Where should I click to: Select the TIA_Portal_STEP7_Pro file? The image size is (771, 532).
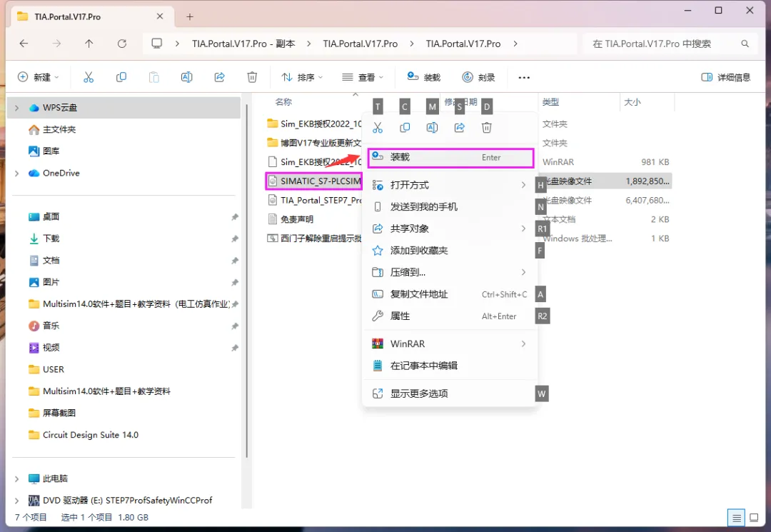click(315, 200)
